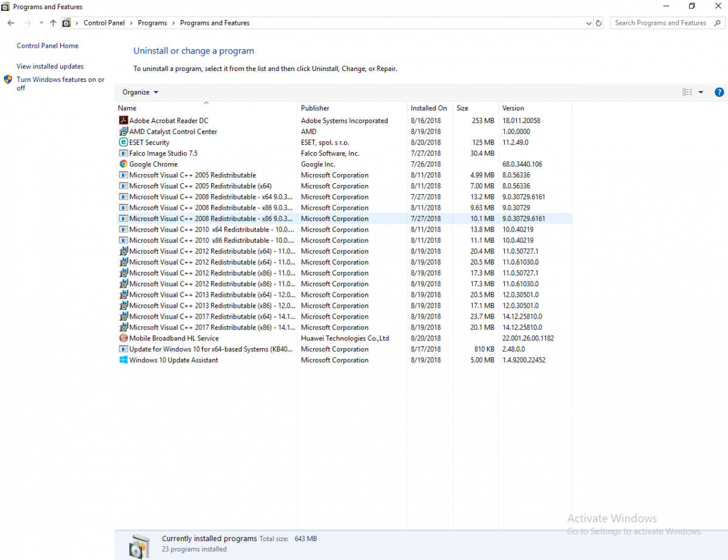
Task: Click the ESET, spol. s r.o. publisher cell
Action: [325, 143]
